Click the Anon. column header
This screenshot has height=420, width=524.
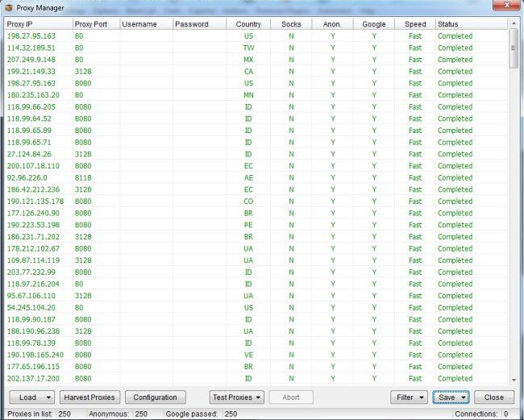click(x=332, y=24)
